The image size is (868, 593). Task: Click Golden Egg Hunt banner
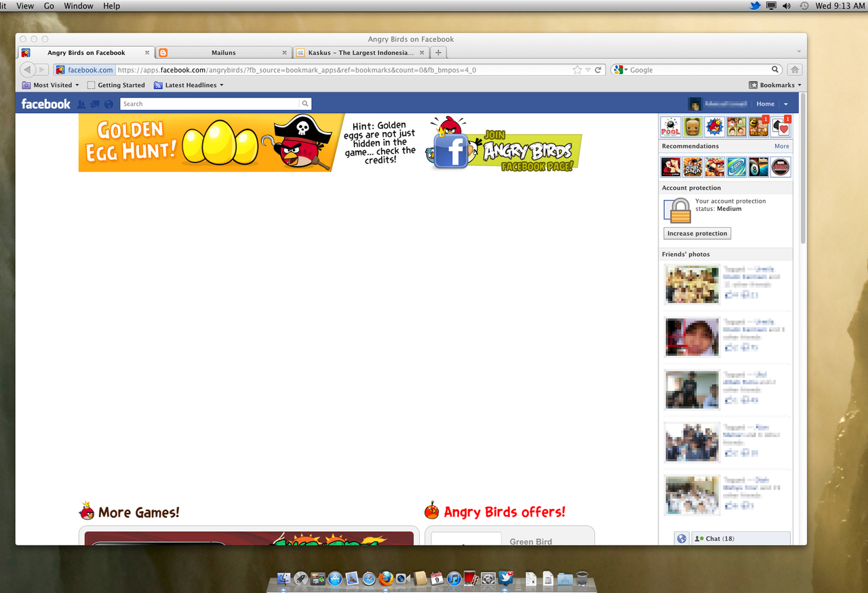(x=210, y=142)
